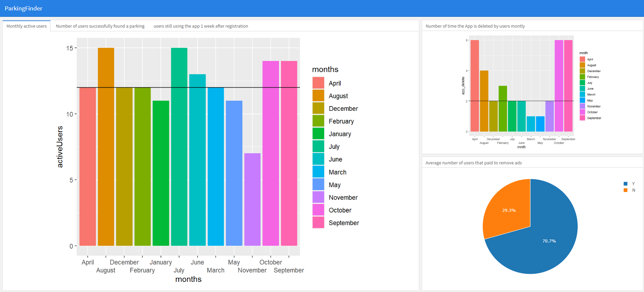
Task: Click the July swatch in months legend
Action: click(318, 147)
